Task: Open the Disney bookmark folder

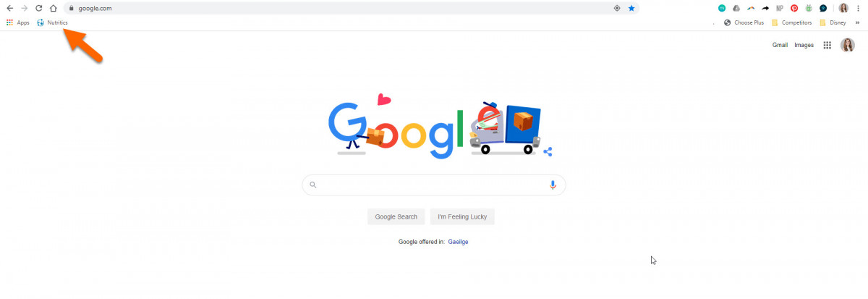Action: point(833,22)
